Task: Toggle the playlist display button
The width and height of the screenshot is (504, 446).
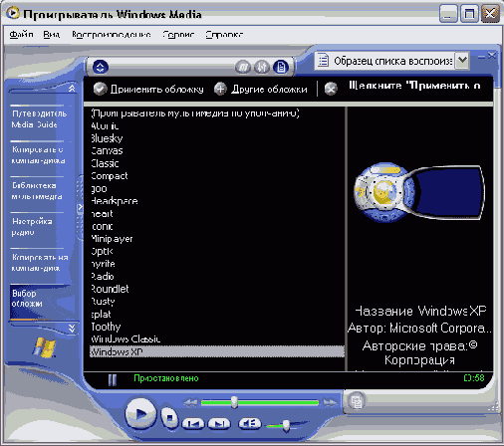Action: tap(281, 68)
